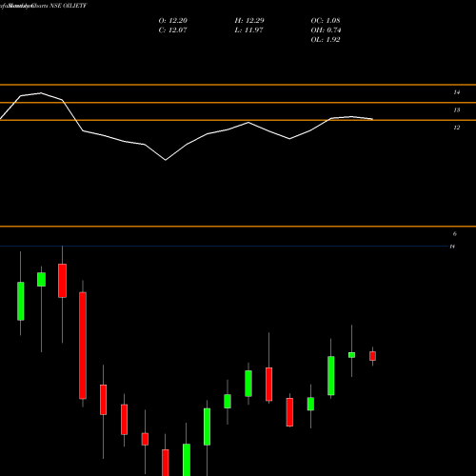This screenshot has height=476, width=476.
Task: Click the chart title ending in 'NSE OILIETF'
Action: (44, 6)
